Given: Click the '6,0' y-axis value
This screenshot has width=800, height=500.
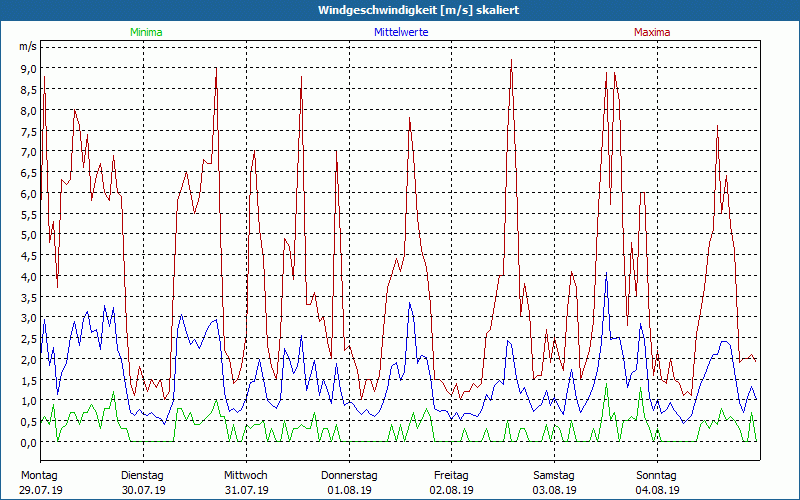Looking at the screenshot, I should [29, 193].
